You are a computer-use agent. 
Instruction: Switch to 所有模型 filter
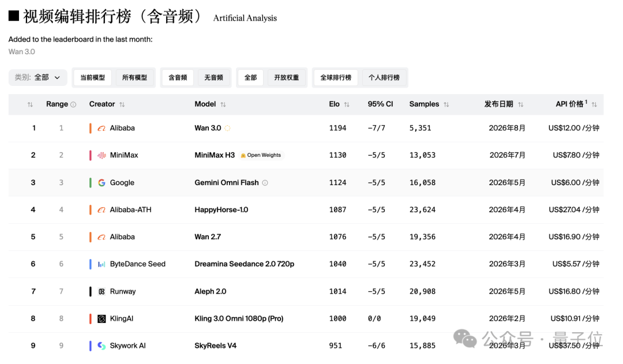(x=134, y=77)
